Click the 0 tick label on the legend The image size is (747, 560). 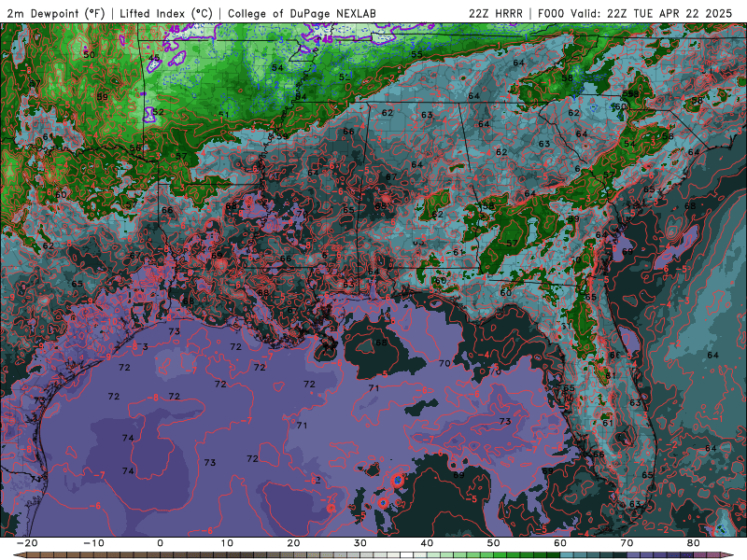coord(160,543)
